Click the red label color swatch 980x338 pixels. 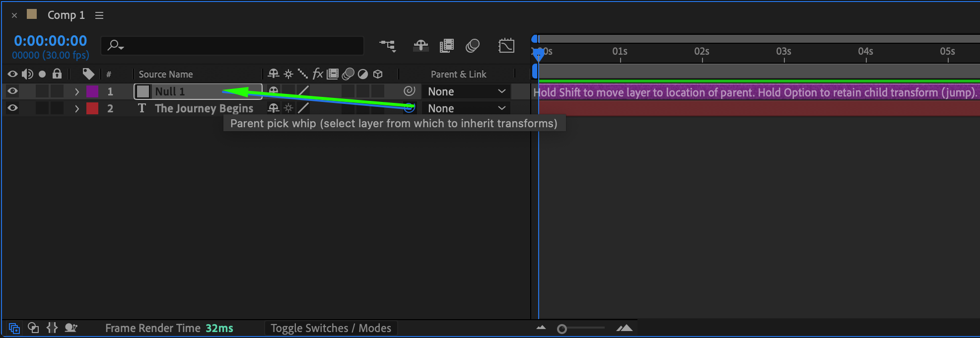click(92, 108)
